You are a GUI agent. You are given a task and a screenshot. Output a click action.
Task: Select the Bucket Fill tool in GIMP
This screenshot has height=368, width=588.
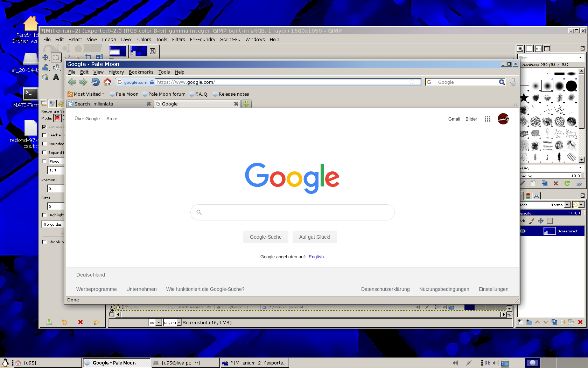[x=56, y=67]
